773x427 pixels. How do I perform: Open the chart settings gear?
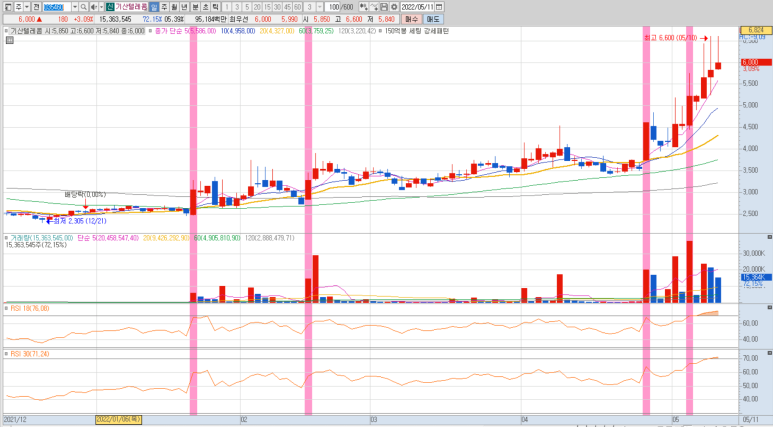click(394, 7)
